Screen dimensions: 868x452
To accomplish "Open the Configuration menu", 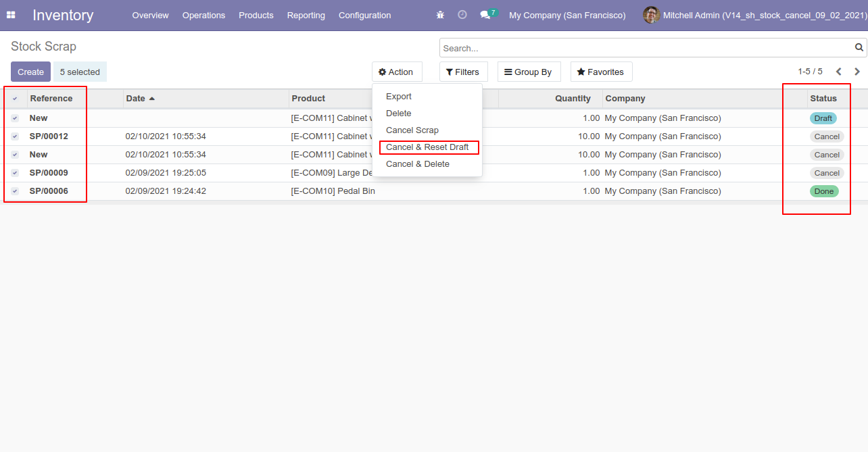I will click(x=365, y=15).
